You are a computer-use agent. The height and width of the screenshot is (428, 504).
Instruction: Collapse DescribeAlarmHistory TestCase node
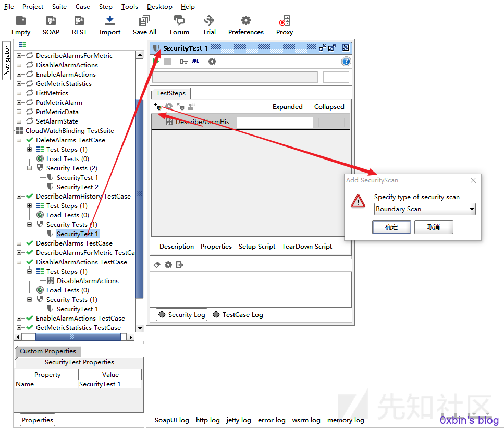click(19, 197)
